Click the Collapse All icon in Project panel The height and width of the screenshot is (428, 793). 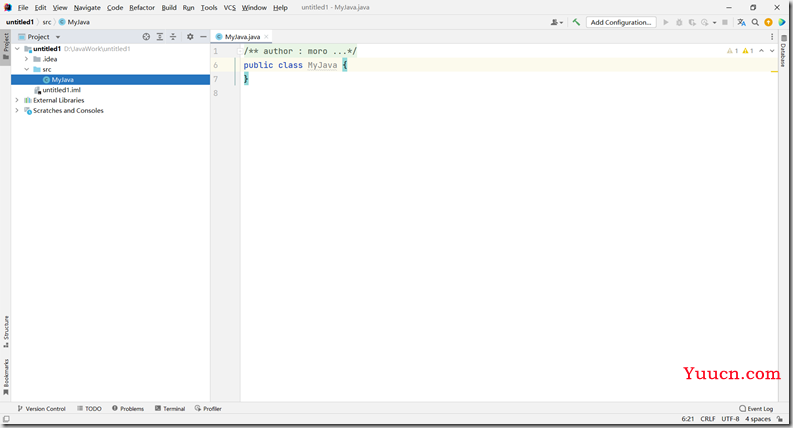click(x=173, y=37)
